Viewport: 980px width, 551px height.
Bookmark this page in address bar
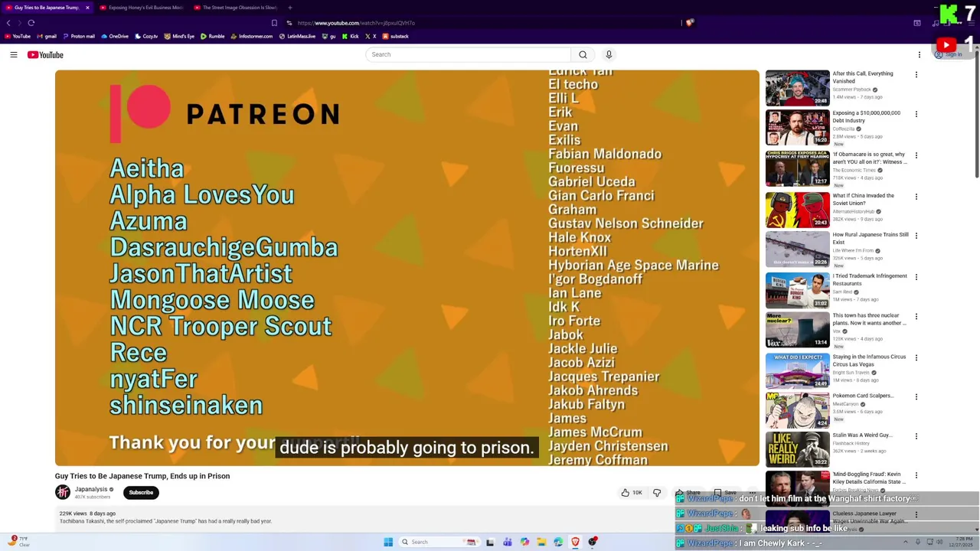click(274, 23)
